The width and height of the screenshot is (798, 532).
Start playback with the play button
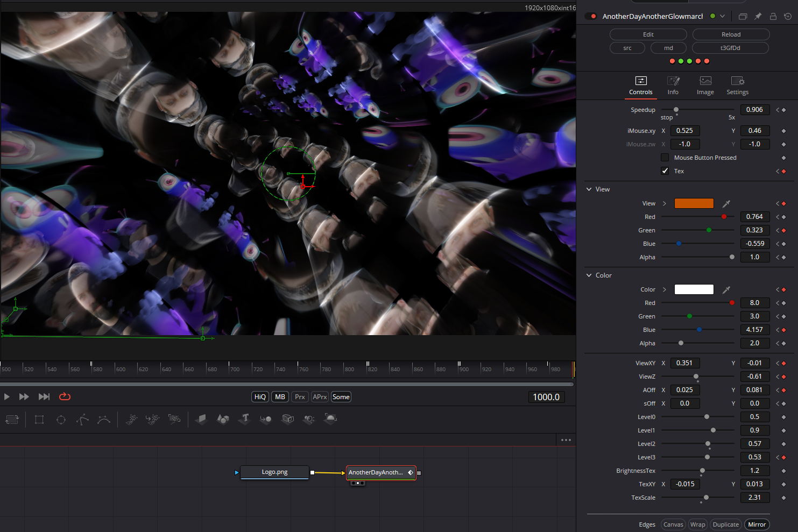[7, 396]
